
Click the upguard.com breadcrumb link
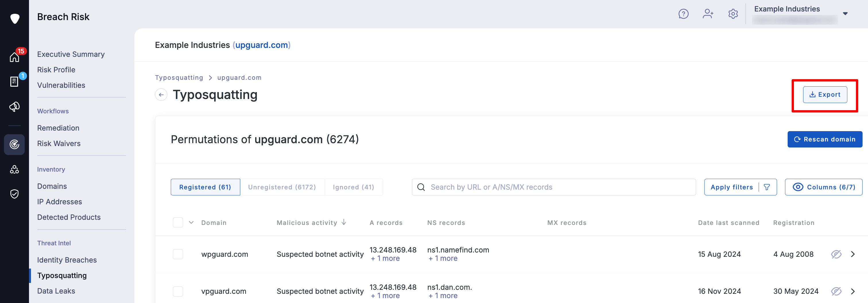point(239,77)
